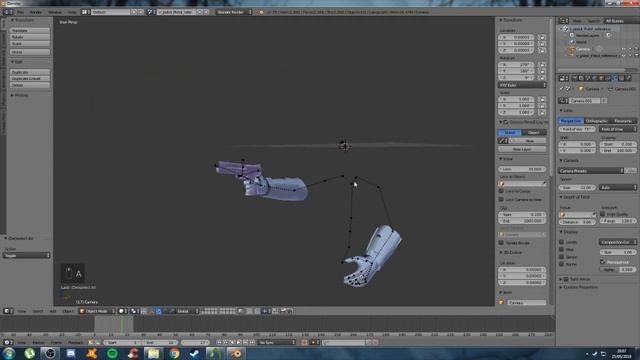Select Object grease pencil source
The image size is (640, 360).
pyautogui.click(x=534, y=132)
